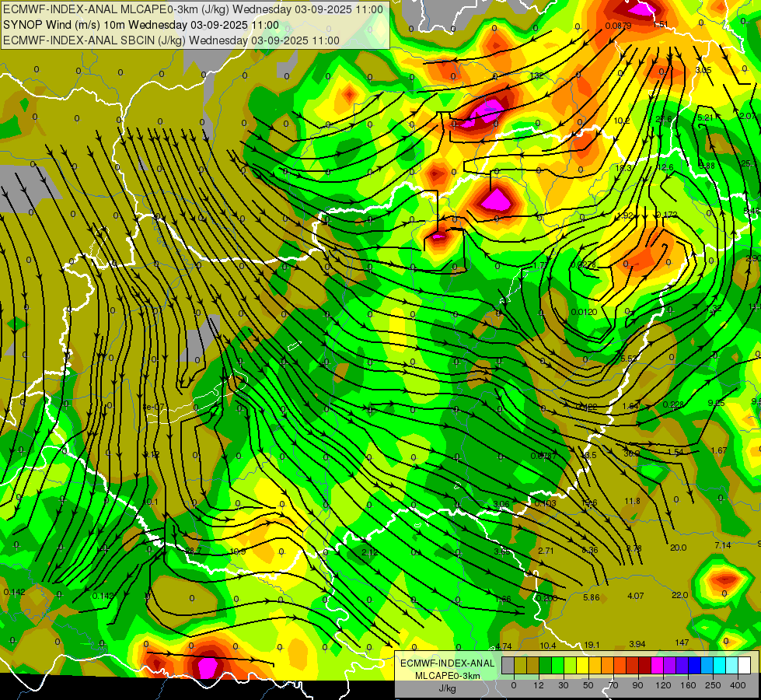Click the map value 22.0
This screenshot has height=700, width=761.
pos(679,595)
